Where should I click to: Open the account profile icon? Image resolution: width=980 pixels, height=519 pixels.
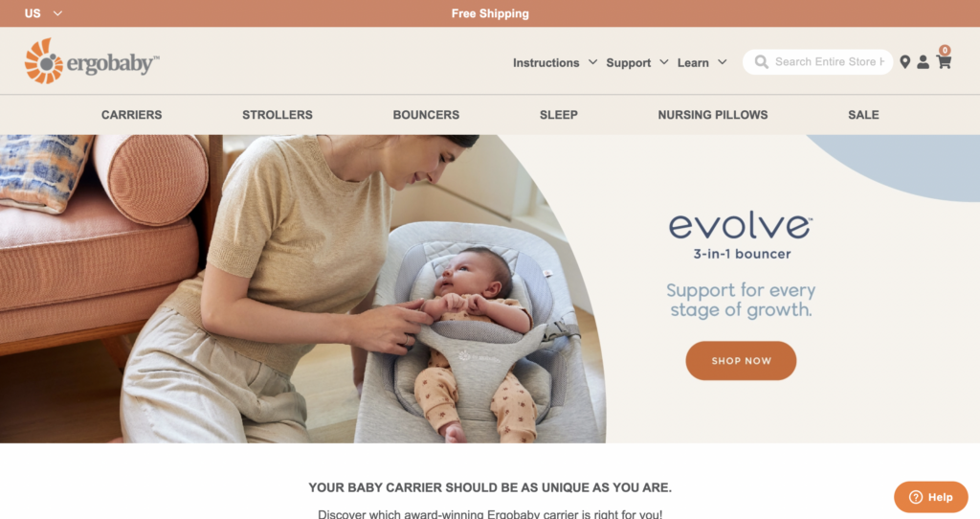pyautogui.click(x=923, y=62)
